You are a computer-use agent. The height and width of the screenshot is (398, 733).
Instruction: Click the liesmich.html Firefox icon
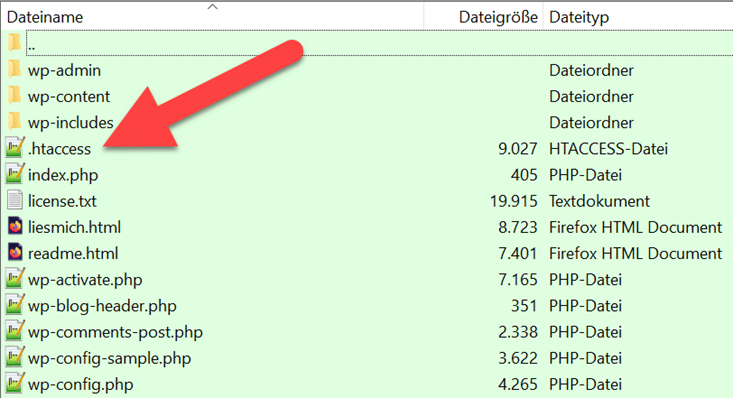point(15,227)
